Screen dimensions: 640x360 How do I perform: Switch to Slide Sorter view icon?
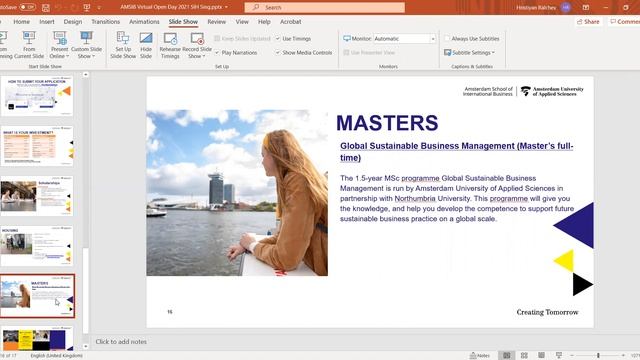524,356
